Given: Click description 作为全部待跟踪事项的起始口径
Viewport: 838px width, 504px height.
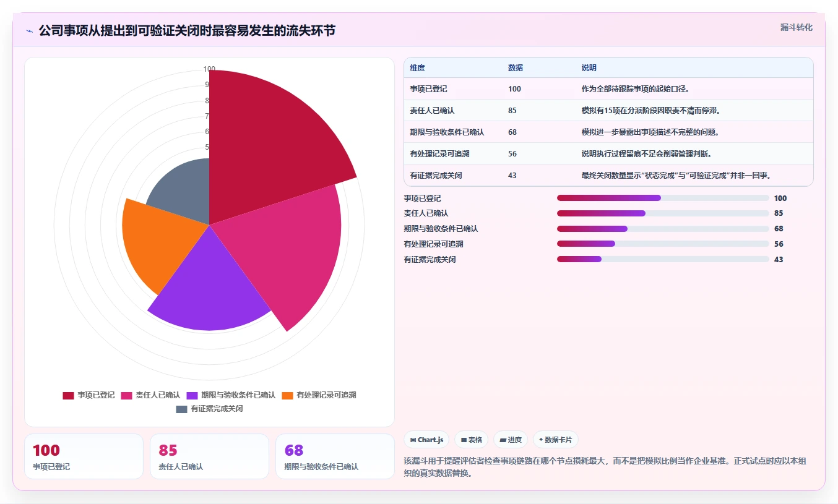Looking at the screenshot, I should (636, 89).
